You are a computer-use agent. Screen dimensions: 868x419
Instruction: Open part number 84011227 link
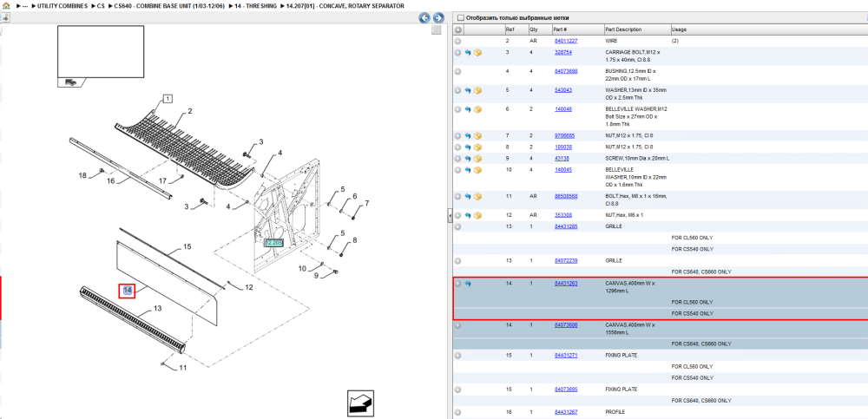pos(566,41)
